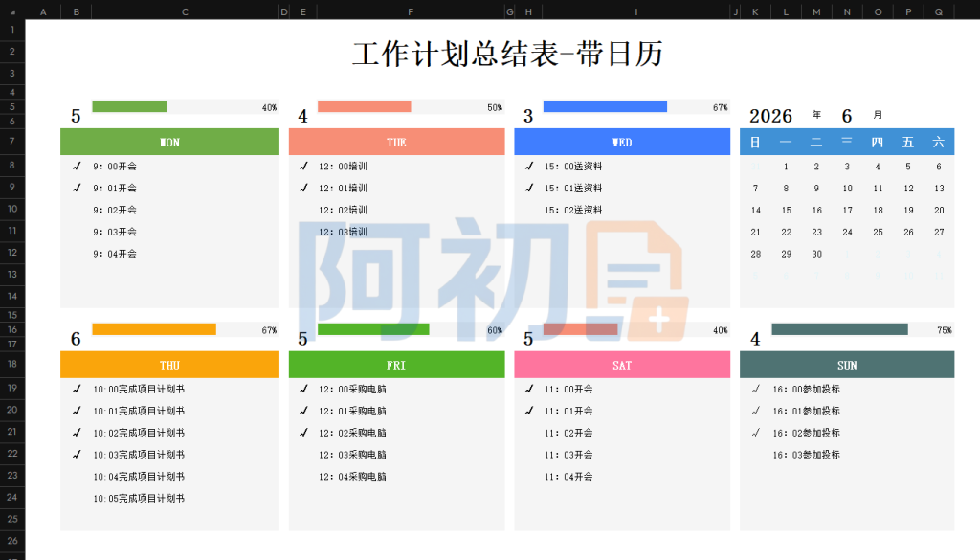This screenshot has width=980, height=560.
Task: Select column I header
Action: (x=636, y=11)
